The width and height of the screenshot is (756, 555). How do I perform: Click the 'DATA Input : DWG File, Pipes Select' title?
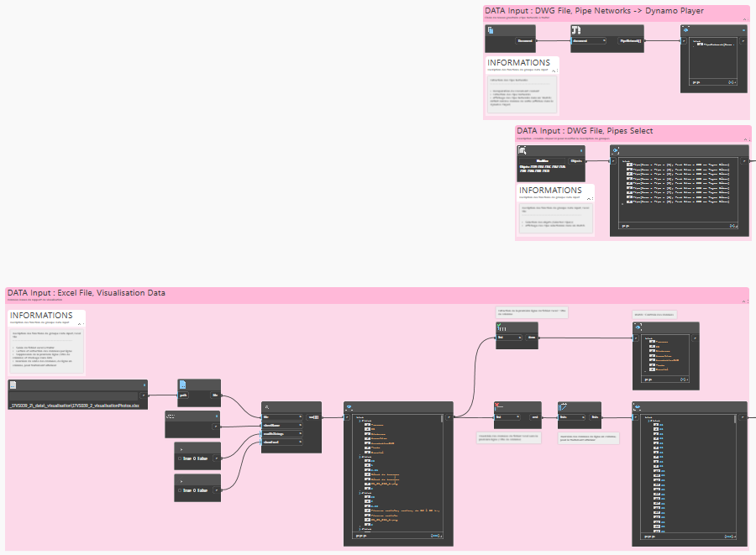[585, 130]
